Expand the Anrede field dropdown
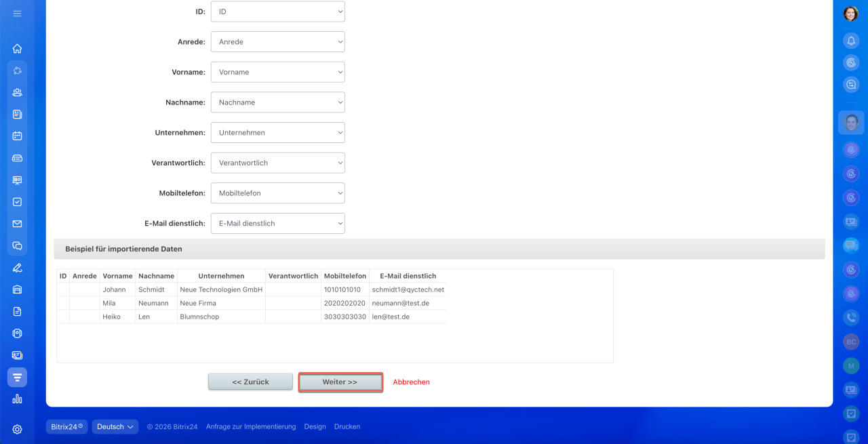The image size is (868, 444). [x=277, y=42]
